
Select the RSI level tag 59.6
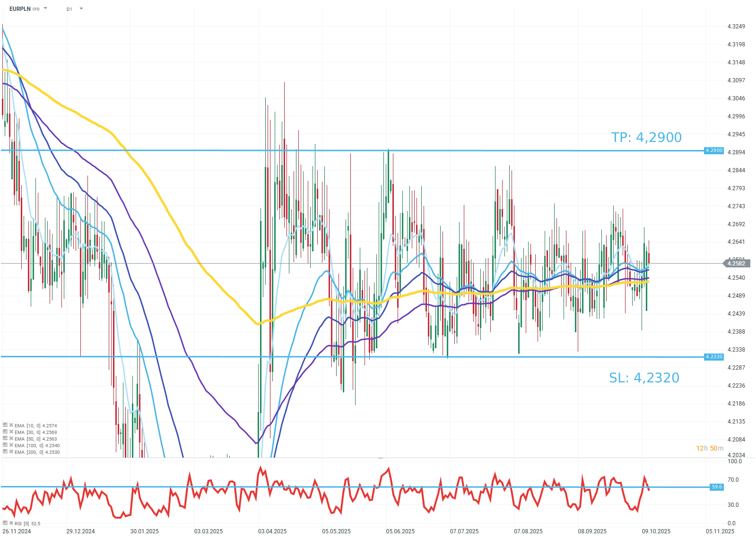point(717,487)
